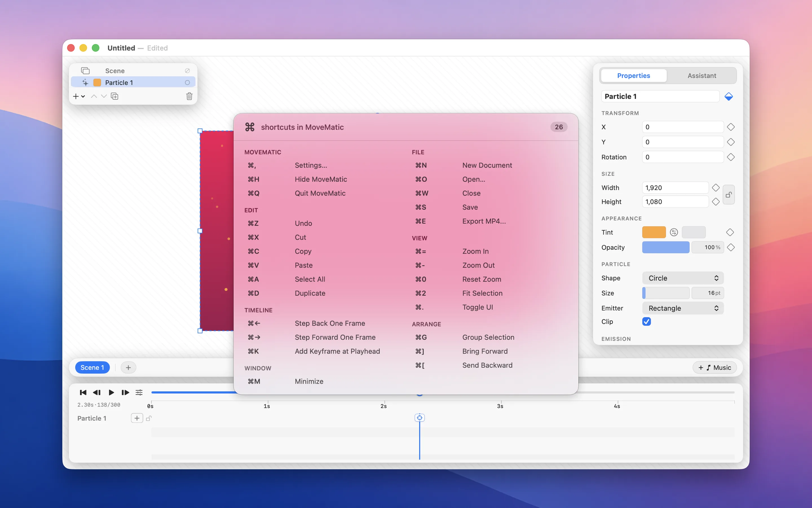
Task: Open the add layer plus dropdown
Action: coord(78,97)
